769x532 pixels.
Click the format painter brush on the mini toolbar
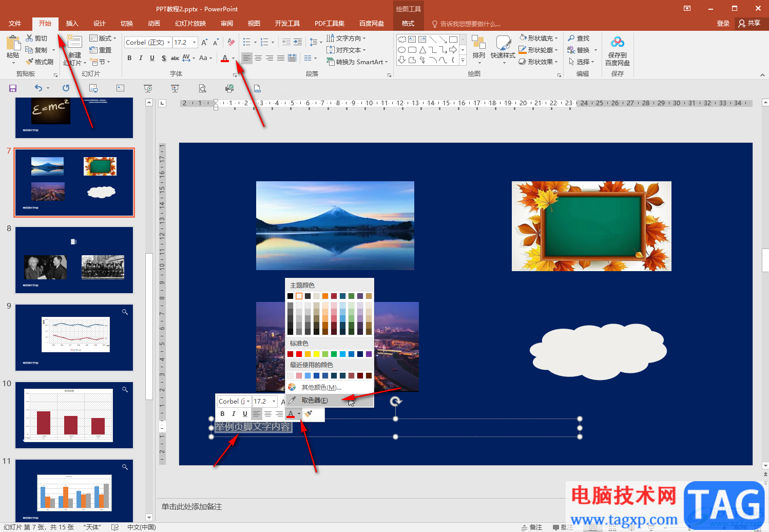pyautogui.click(x=309, y=414)
